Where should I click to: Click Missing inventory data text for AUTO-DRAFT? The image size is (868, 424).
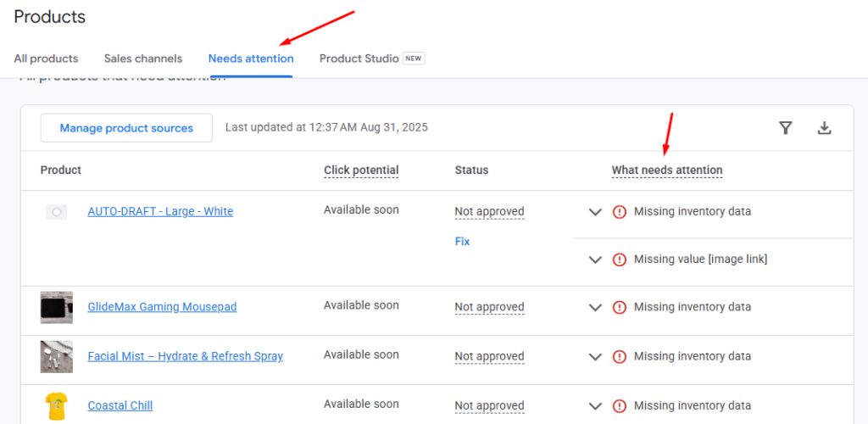tap(693, 211)
